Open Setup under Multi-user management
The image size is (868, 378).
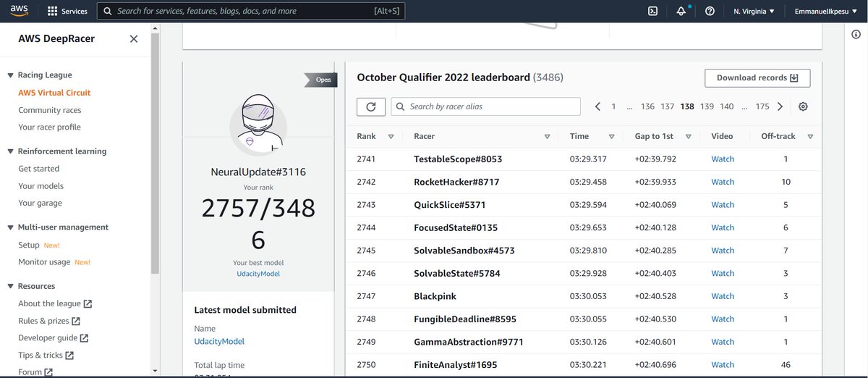[29, 245]
